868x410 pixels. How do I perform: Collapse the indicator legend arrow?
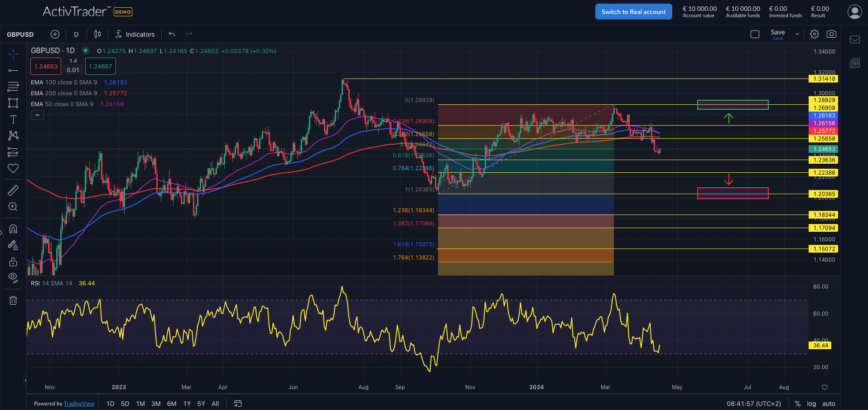coord(37,115)
